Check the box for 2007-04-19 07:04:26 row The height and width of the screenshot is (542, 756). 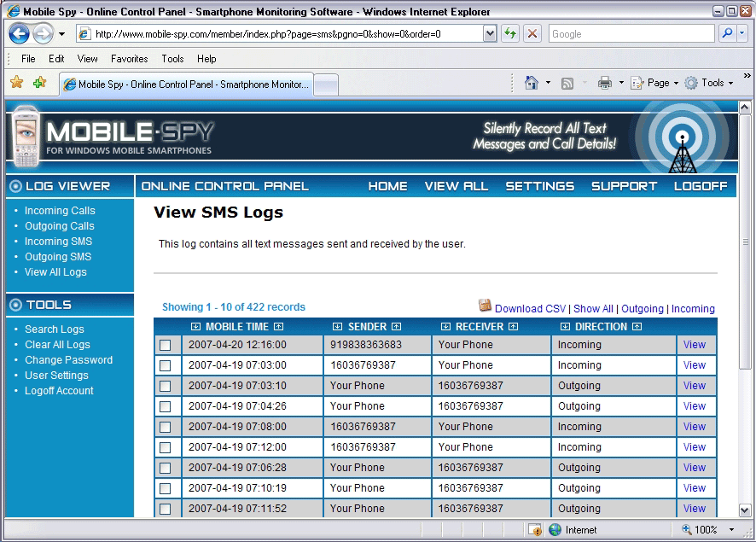pyautogui.click(x=166, y=406)
